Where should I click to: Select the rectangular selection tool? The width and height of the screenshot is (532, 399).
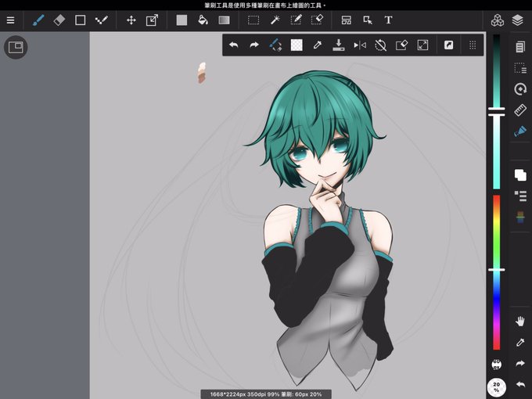tap(253, 20)
